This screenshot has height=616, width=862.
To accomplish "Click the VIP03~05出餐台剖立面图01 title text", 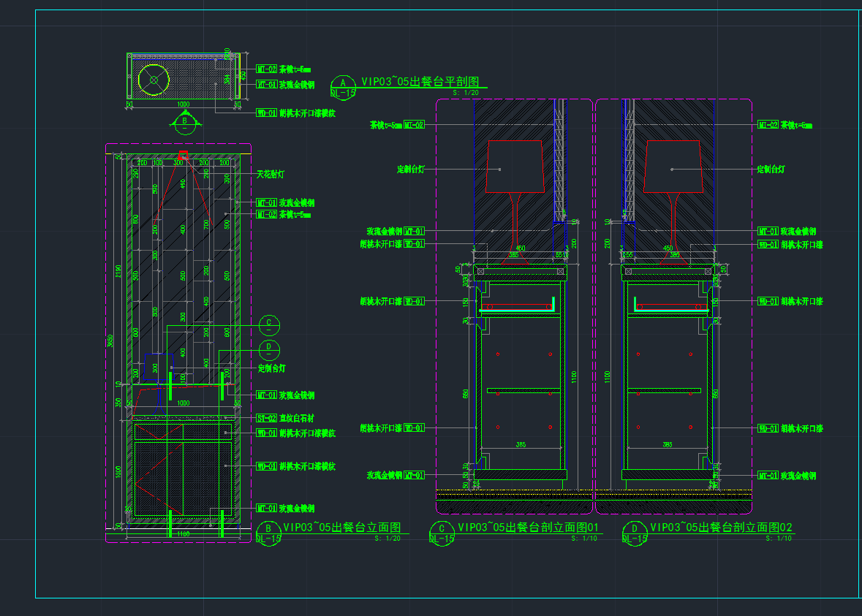I will (528, 528).
